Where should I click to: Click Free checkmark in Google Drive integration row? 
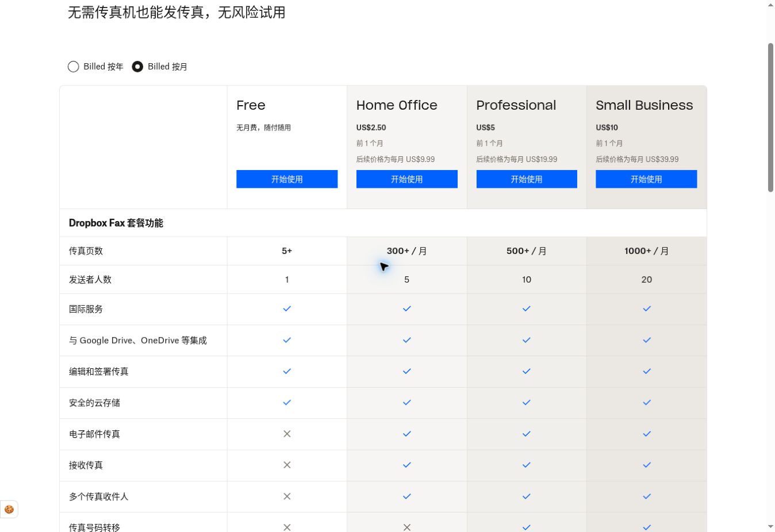[x=287, y=340]
